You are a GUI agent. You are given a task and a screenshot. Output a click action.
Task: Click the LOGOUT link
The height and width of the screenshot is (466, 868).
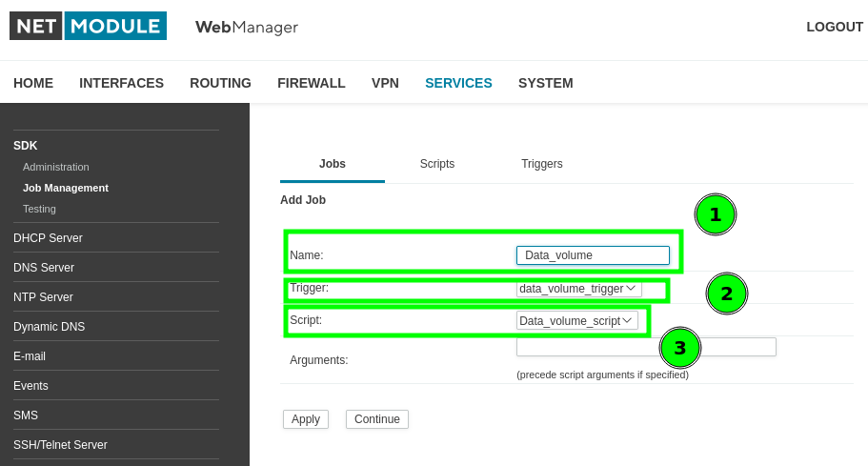tap(834, 27)
